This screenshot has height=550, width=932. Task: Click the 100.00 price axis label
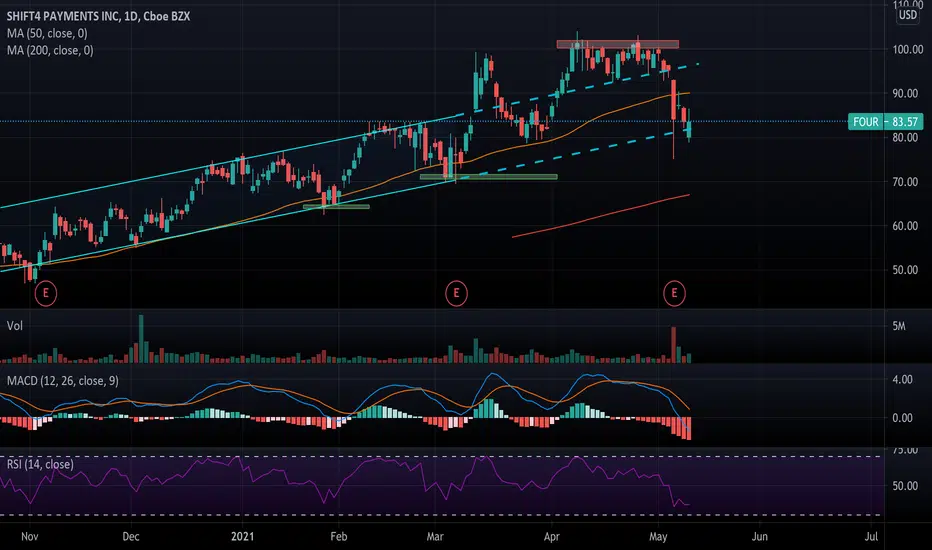908,49
